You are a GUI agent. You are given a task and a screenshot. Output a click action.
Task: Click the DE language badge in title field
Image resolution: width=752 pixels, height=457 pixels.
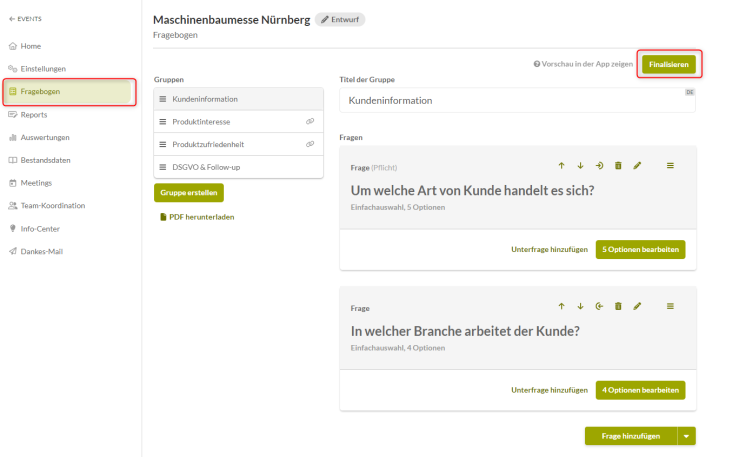[690, 92]
